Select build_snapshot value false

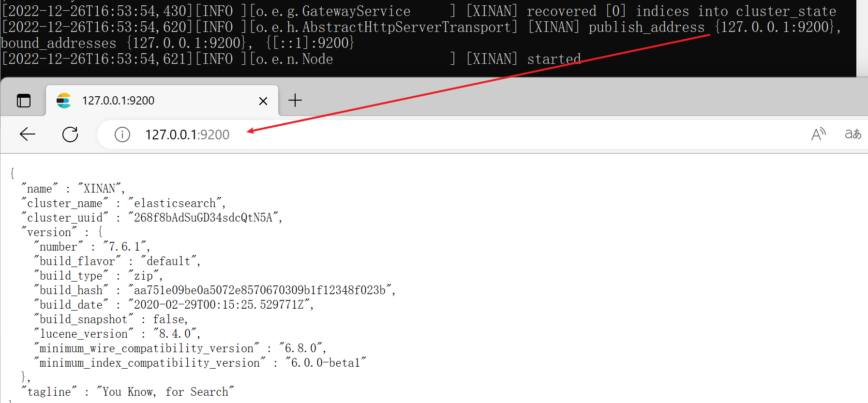click(x=169, y=319)
